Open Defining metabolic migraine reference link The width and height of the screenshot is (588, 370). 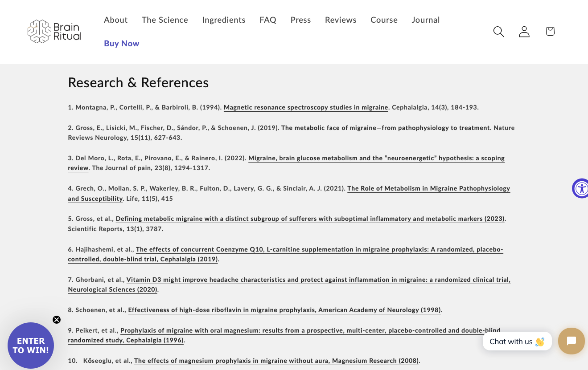tap(310, 219)
